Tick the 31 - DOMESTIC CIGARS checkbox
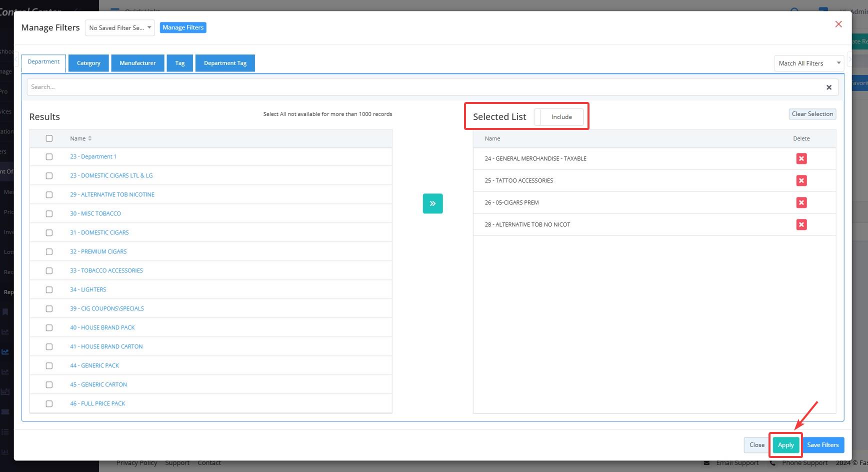 click(49, 233)
